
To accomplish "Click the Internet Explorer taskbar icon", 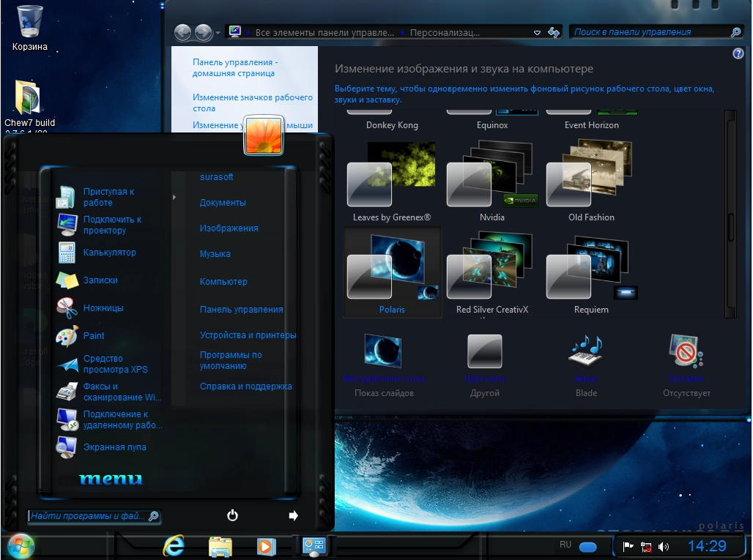I will tap(174, 545).
